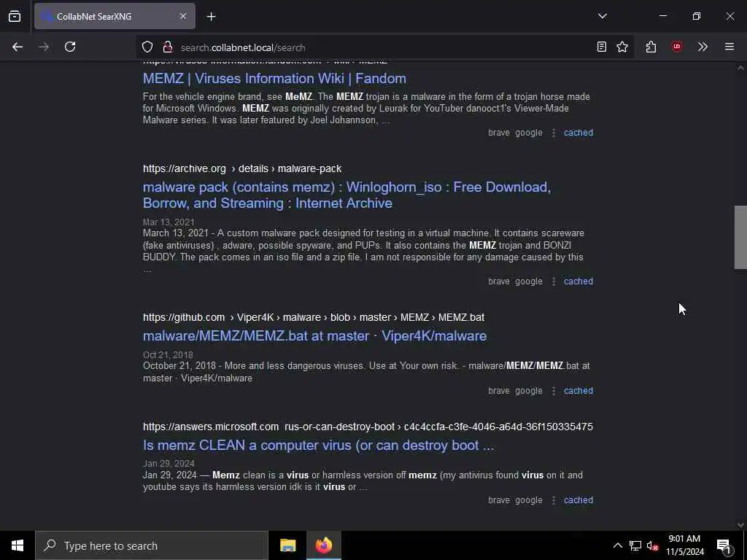This screenshot has width=747, height=560.
Task: Minimize the Firefox window
Action: [662, 16]
